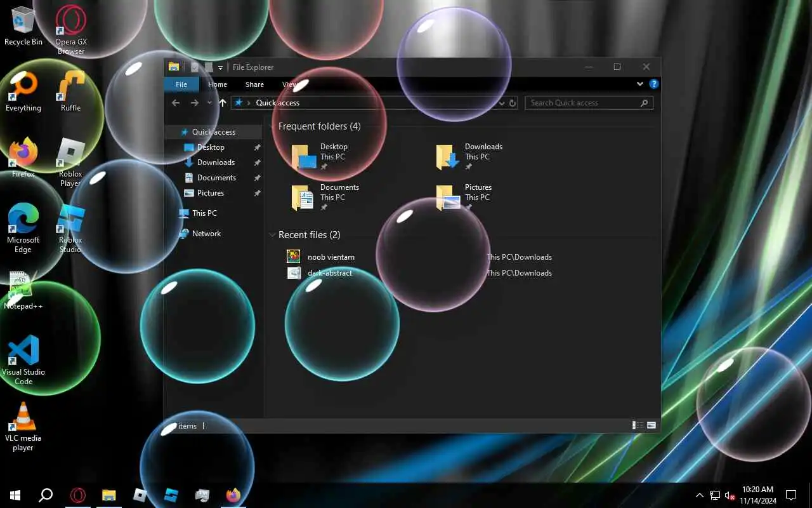The image size is (812, 508).
Task: Open the Home ribbon tab
Action: click(218, 84)
